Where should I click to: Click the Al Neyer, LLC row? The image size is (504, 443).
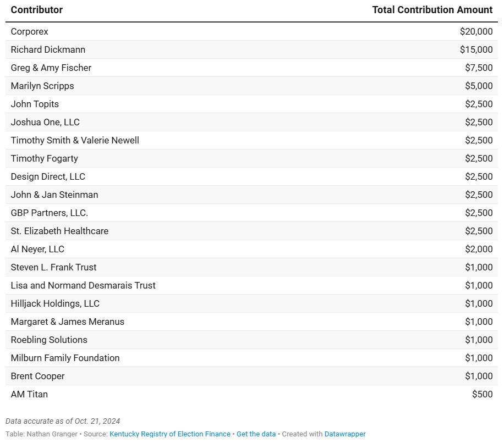37,250
